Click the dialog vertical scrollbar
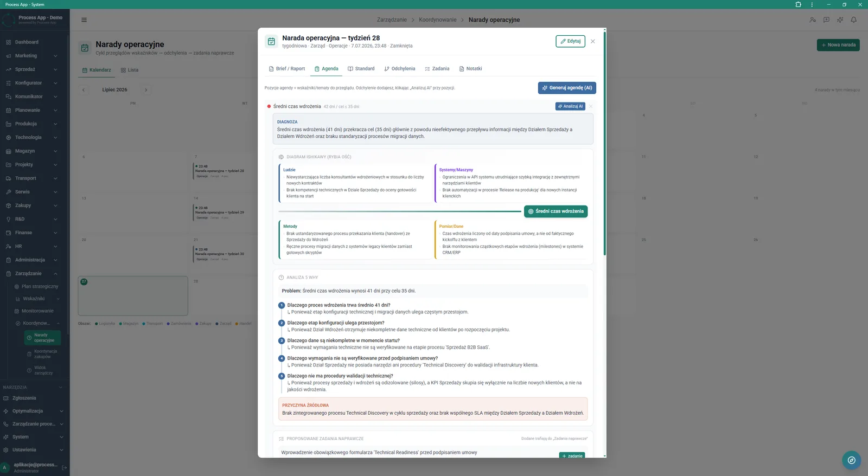Viewport: 868px width, 476px height. pyautogui.click(x=604, y=144)
